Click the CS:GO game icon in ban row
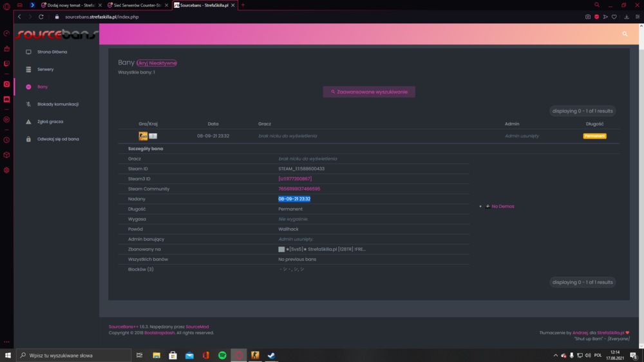This screenshot has width=644, height=362. [x=143, y=136]
